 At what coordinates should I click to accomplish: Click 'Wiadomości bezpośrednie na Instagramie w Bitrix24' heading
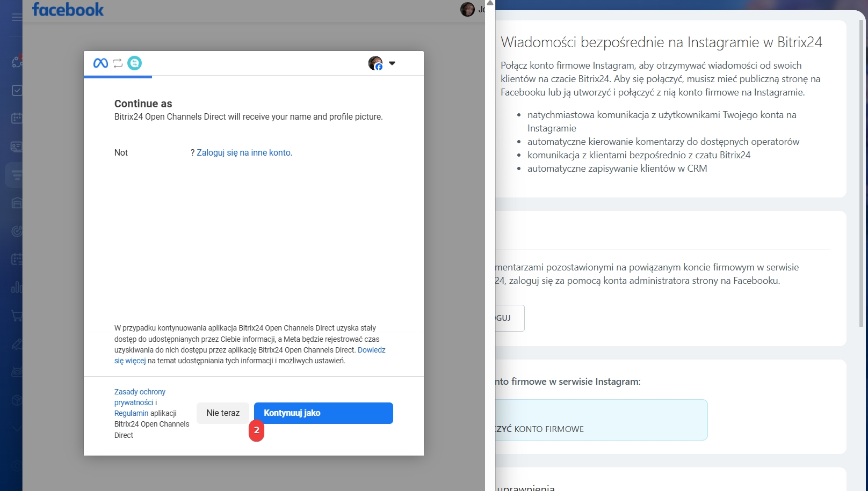[661, 42]
